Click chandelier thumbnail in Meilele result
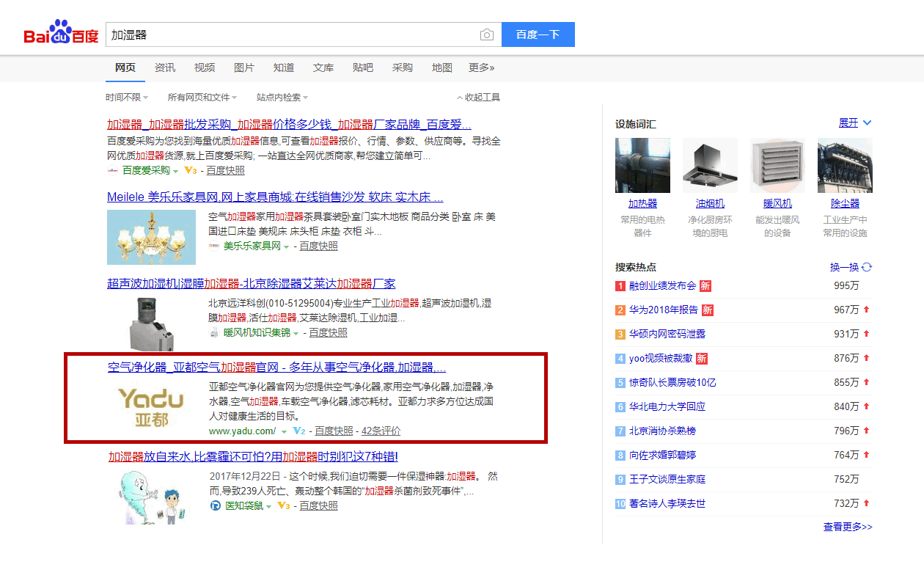Image resolution: width=924 pixels, height=570 pixels. pos(151,238)
